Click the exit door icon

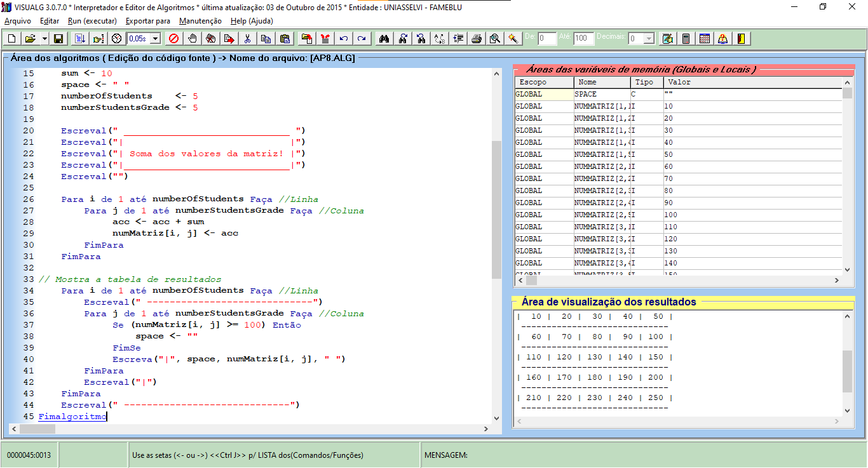740,39
